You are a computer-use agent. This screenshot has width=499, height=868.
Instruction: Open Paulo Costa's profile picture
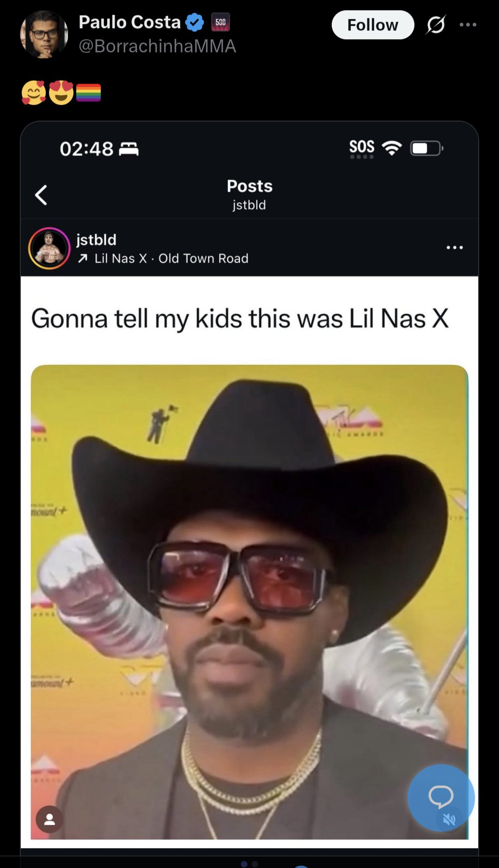[44, 34]
